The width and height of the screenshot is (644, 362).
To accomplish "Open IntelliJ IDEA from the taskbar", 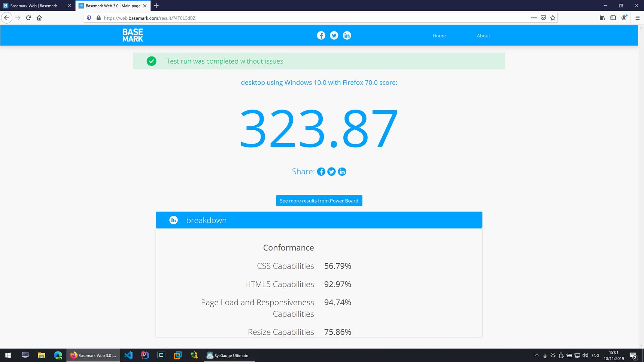I will tap(145, 355).
